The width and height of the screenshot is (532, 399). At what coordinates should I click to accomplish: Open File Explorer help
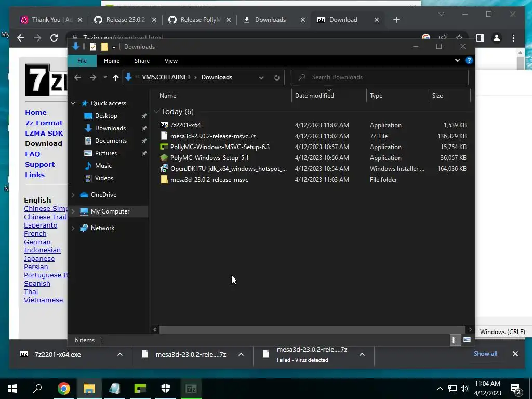469,60
